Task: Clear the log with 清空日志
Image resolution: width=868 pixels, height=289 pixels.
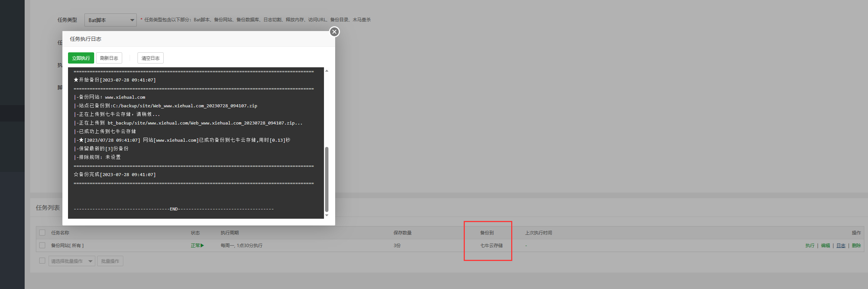Action: pyautogui.click(x=151, y=58)
